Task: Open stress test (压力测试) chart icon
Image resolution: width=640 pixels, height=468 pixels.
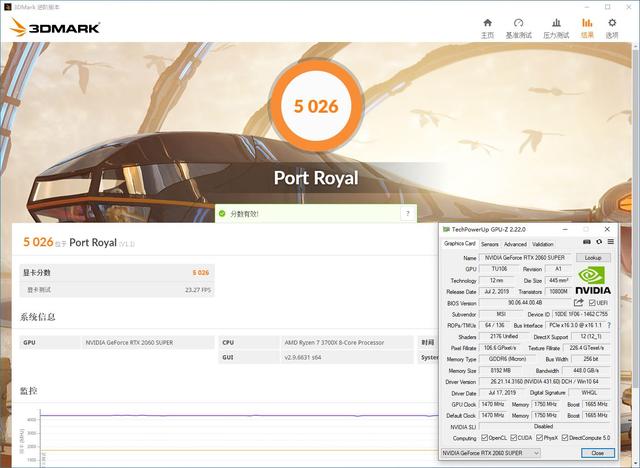Action: [556, 24]
